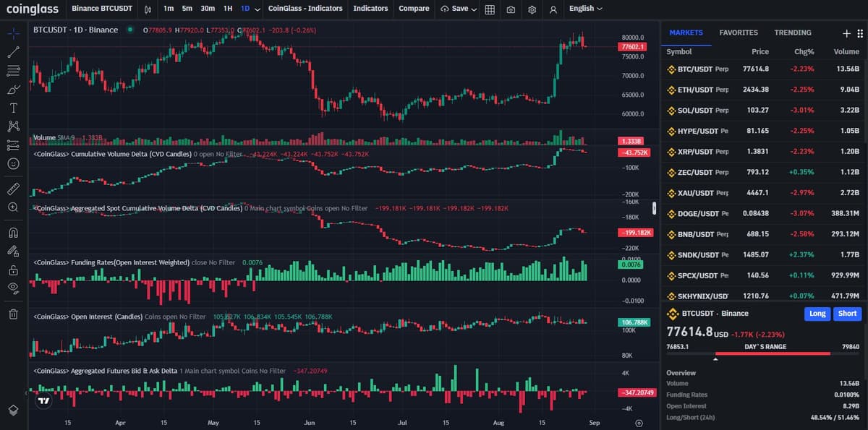This screenshot has height=430, width=868.
Task: Select the 1m timeframe
Action: tap(169, 9)
